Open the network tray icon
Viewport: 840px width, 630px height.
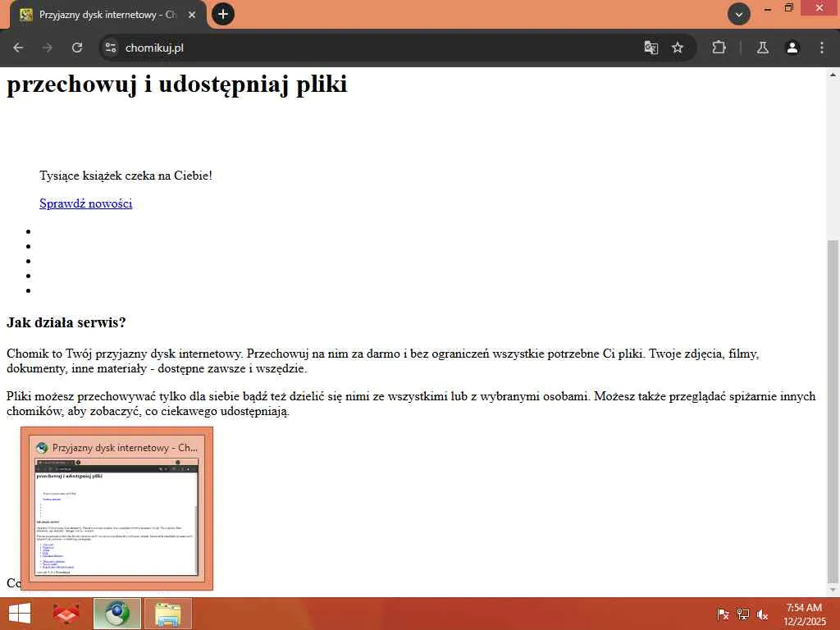pyautogui.click(x=742, y=614)
